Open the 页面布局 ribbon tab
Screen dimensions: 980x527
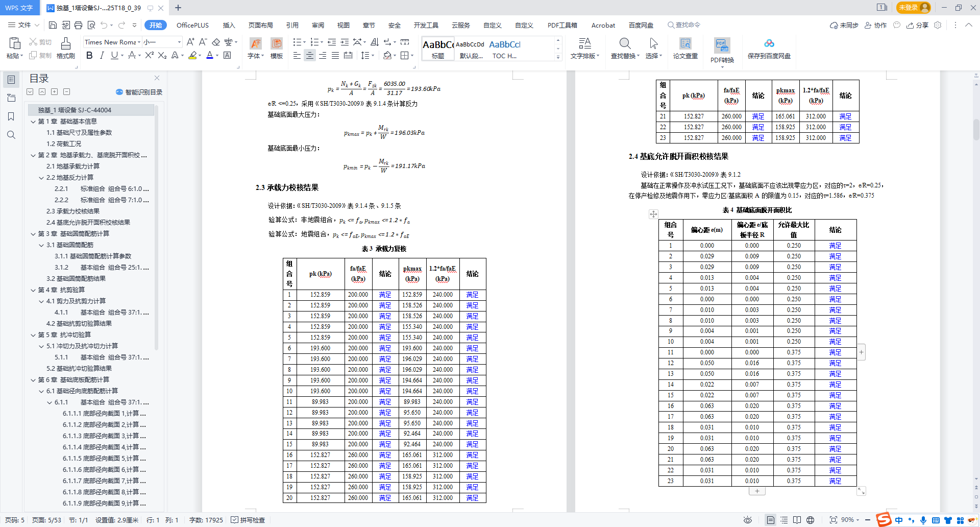tap(260, 25)
